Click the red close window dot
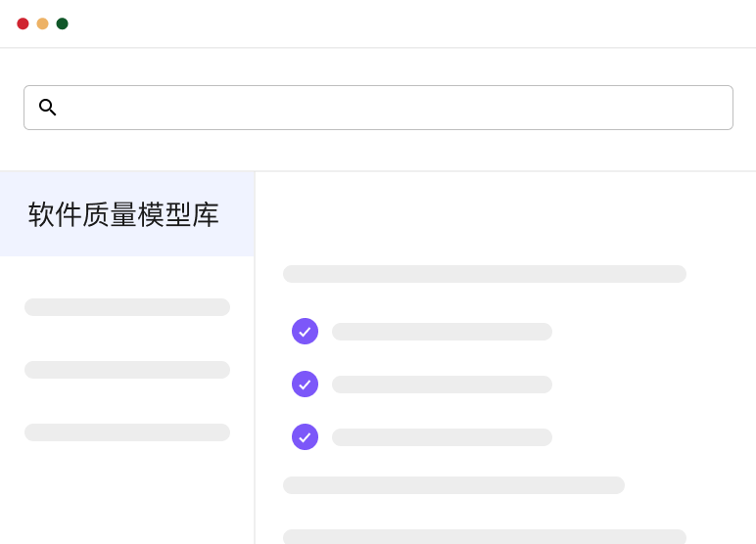 (23, 23)
